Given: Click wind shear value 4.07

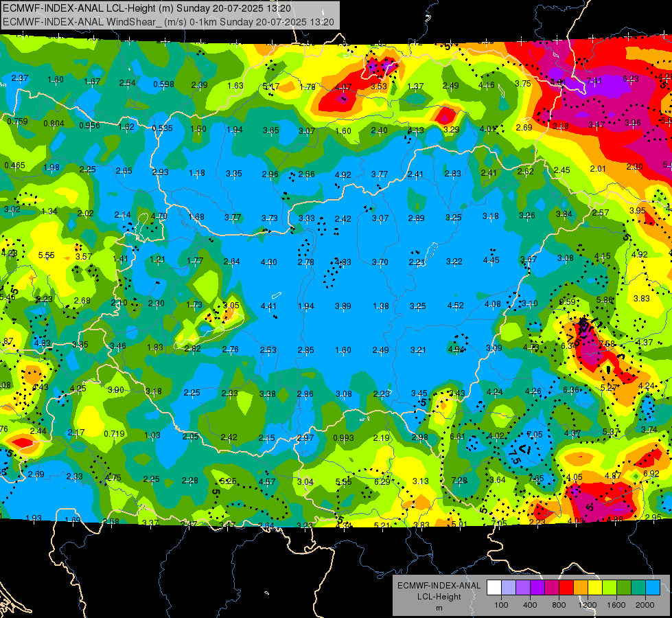Looking at the screenshot, I should pyautogui.click(x=343, y=87).
